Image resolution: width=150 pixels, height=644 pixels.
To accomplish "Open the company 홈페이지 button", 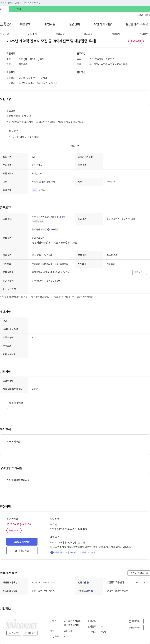I will pyautogui.click(x=134, y=621).
